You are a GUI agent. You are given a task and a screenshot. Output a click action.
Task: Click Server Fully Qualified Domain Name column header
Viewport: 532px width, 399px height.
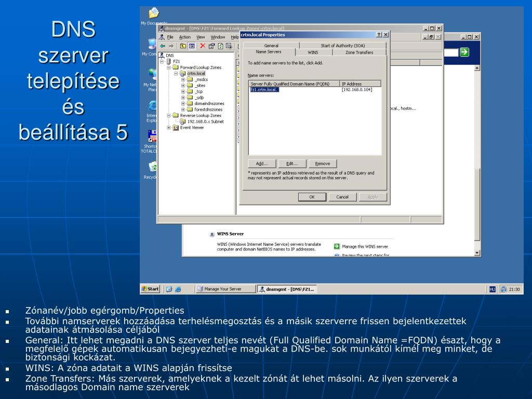294,84
